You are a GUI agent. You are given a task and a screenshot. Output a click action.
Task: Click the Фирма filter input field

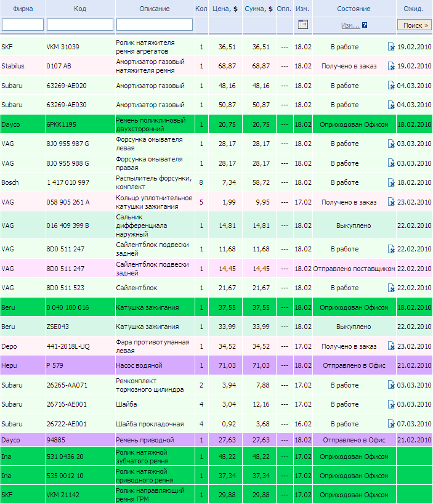pyautogui.click(x=23, y=25)
